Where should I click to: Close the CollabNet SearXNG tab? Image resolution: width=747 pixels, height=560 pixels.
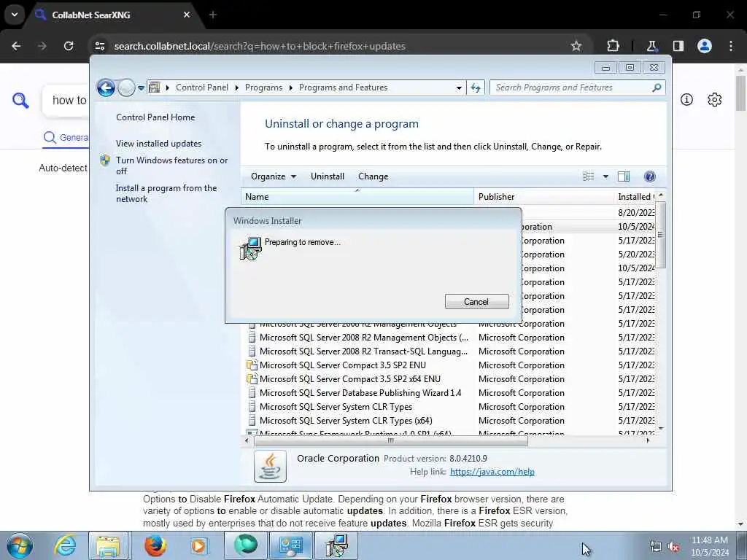(x=187, y=15)
